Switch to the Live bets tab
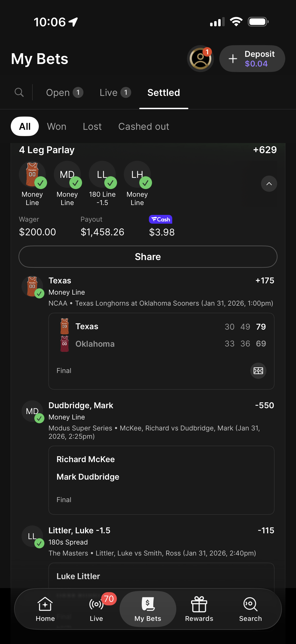296x644 pixels. (x=115, y=93)
